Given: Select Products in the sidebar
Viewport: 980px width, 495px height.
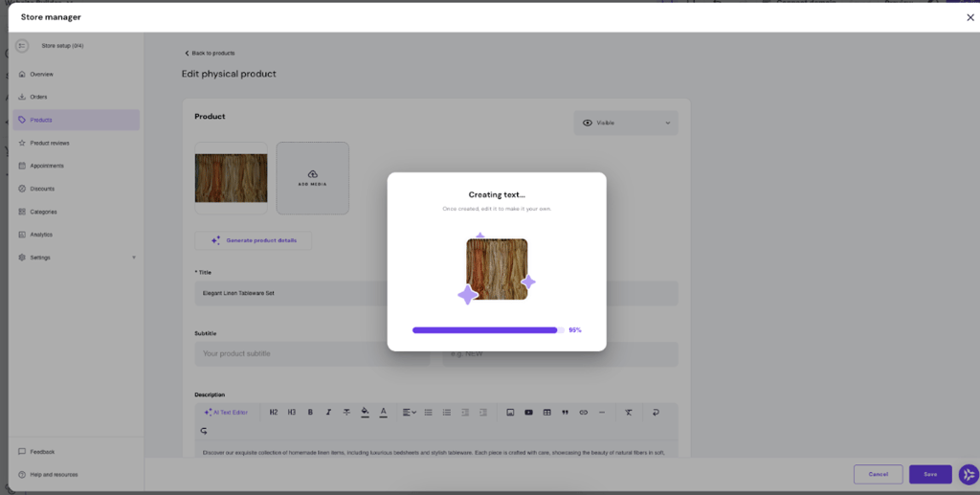Looking at the screenshot, I should pyautogui.click(x=77, y=120).
